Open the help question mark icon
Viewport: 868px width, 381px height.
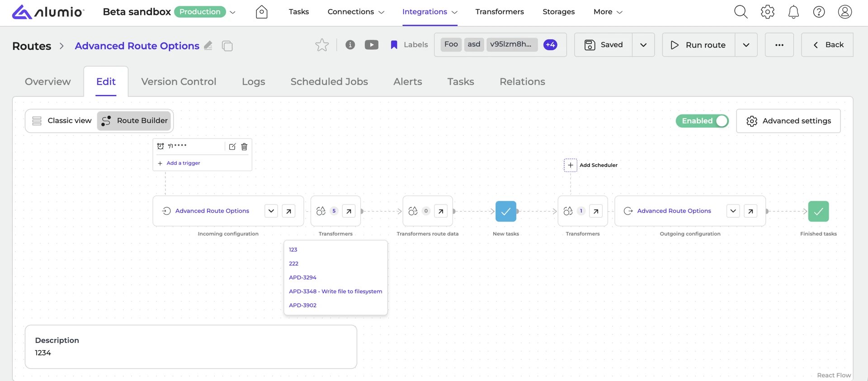(819, 12)
